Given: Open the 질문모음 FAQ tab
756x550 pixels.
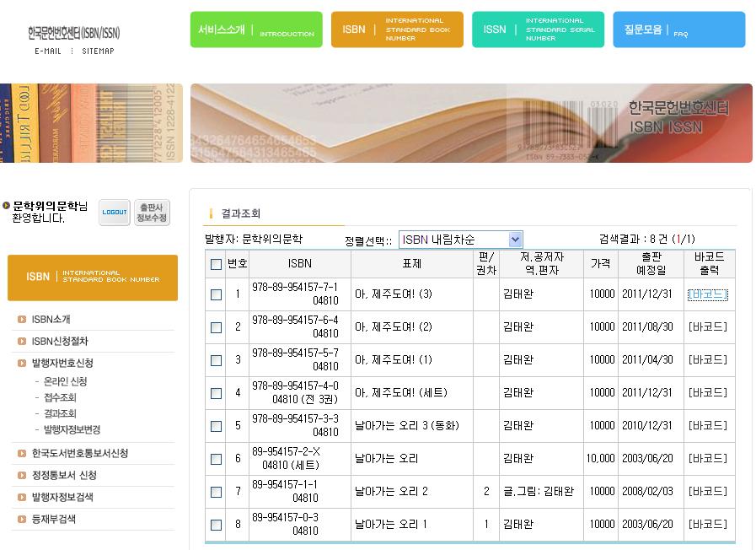Looking at the screenshot, I should click(x=678, y=30).
